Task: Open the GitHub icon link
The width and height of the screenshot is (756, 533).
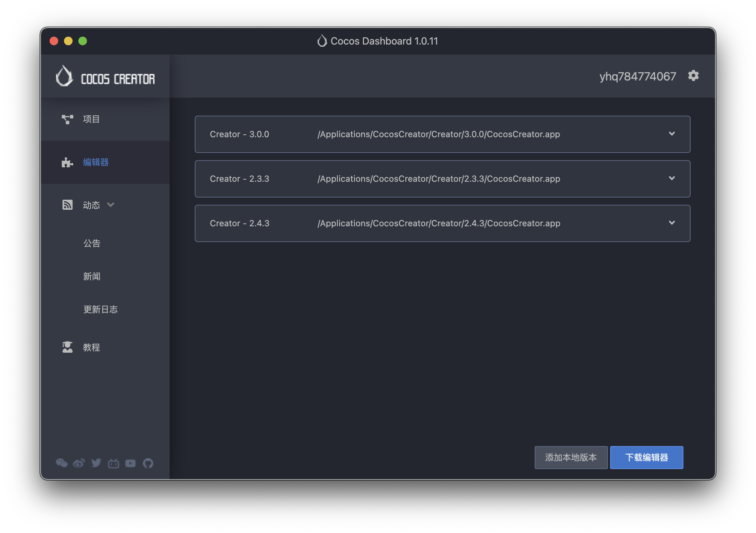Action: click(x=148, y=463)
